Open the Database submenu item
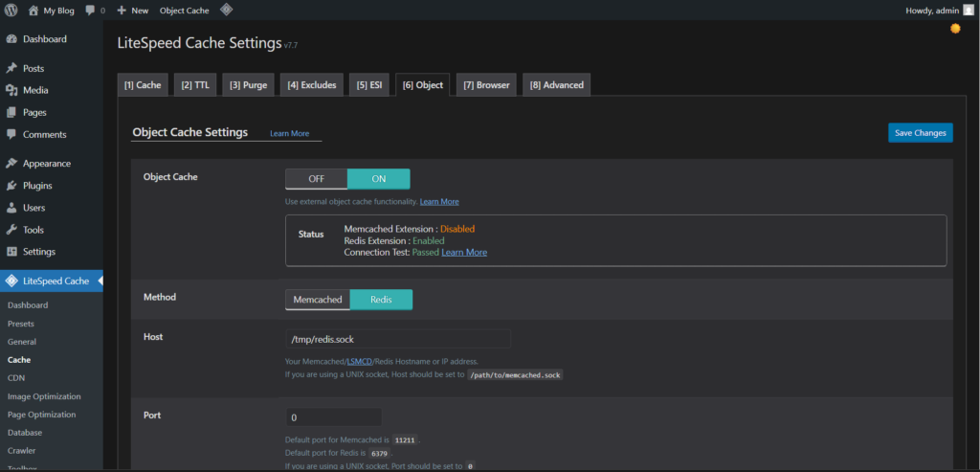This screenshot has width=980, height=472. click(x=25, y=433)
